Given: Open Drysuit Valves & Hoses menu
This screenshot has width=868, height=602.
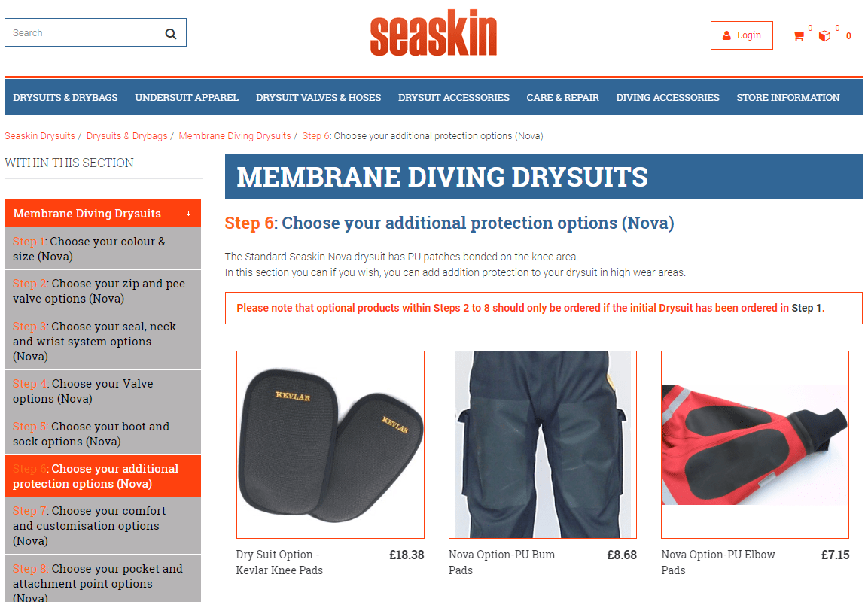Looking at the screenshot, I should click(x=318, y=97).
